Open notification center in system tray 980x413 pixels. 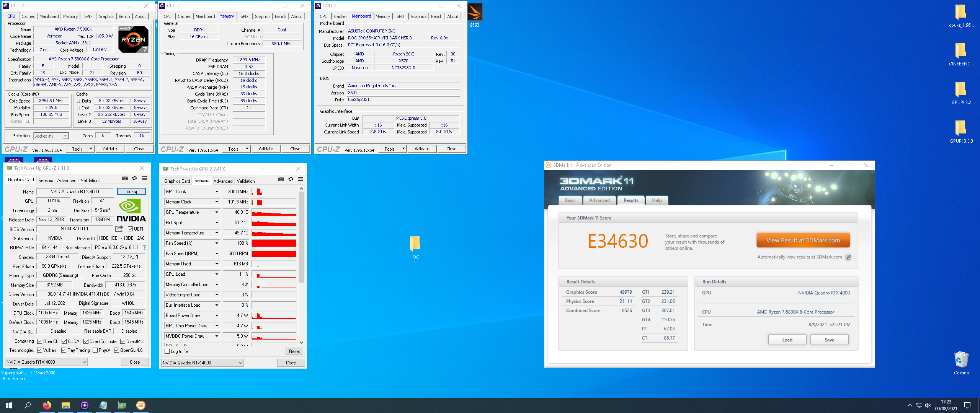click(967, 405)
